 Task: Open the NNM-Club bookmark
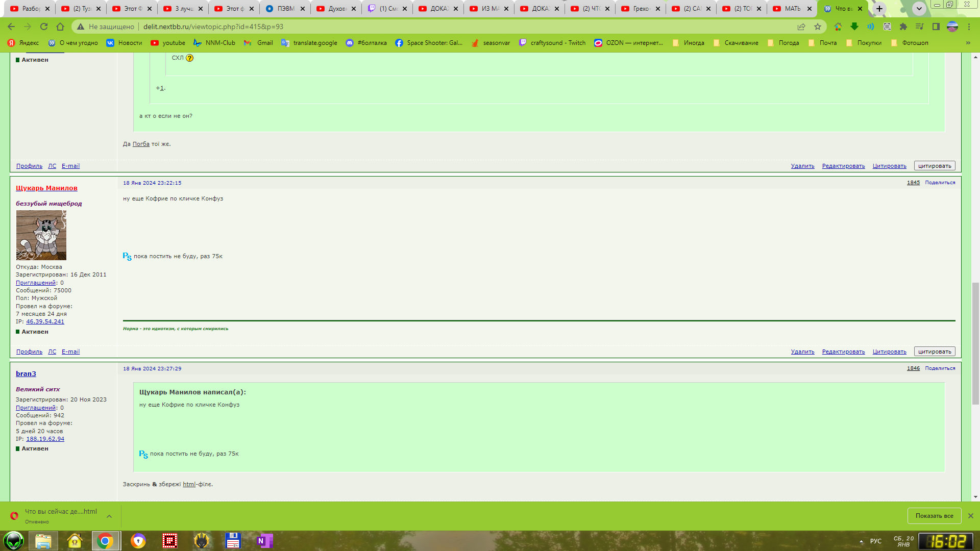point(214,43)
